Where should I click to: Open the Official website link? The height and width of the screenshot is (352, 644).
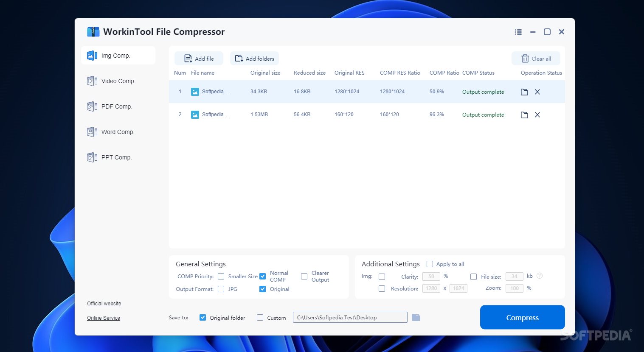pos(104,304)
